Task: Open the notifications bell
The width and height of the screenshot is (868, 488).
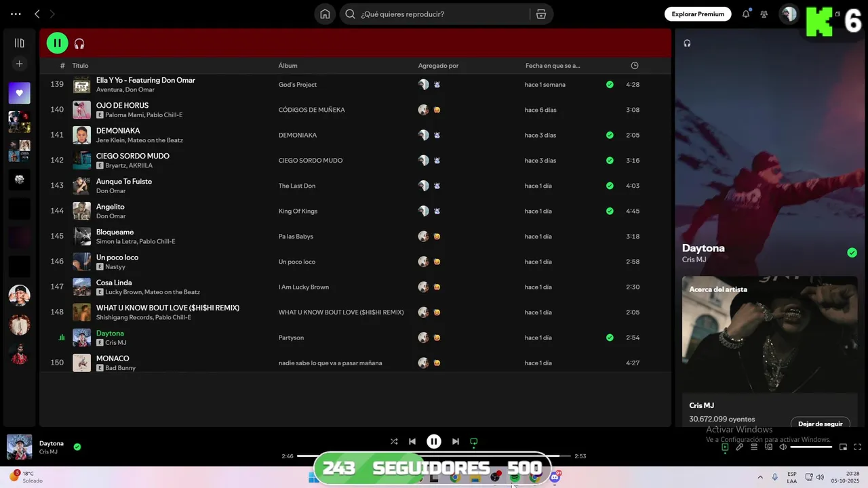Action: click(746, 14)
